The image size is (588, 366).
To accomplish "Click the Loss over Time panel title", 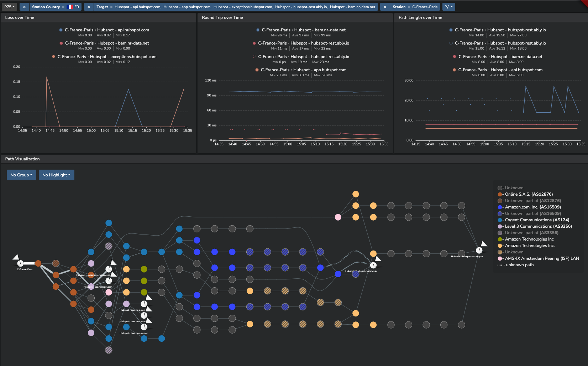I will [x=20, y=17].
